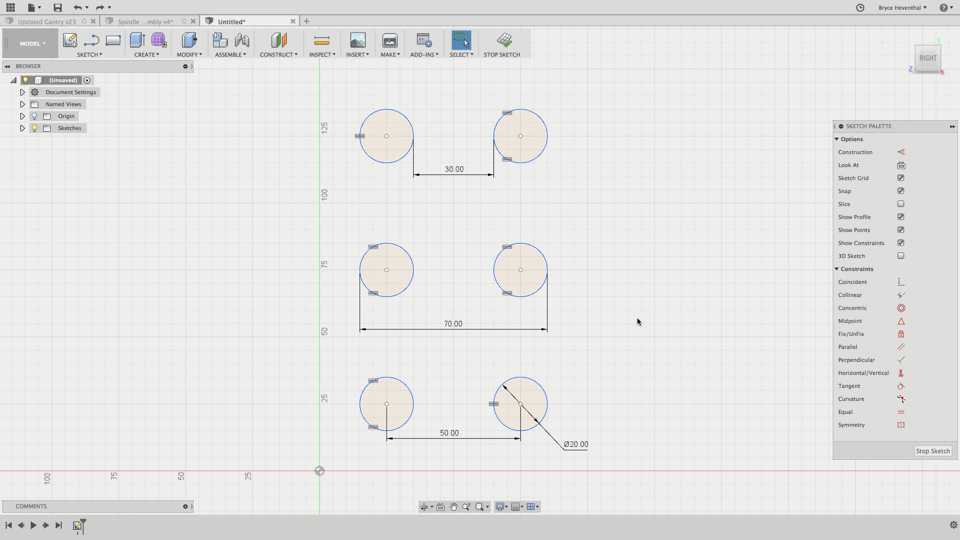Viewport: 960px width, 540px height.
Task: Apply the Fix/UnFix lock constraint
Action: (901, 334)
